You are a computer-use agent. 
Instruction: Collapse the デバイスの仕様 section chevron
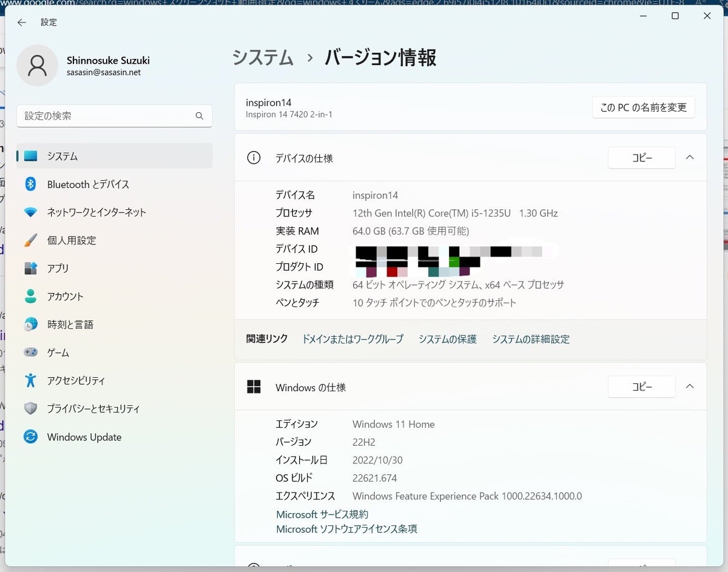(x=689, y=157)
